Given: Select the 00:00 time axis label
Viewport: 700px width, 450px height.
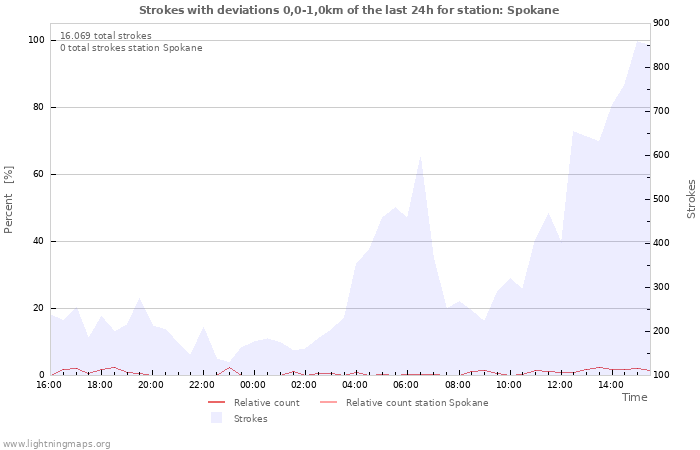Looking at the screenshot, I should [x=253, y=385].
